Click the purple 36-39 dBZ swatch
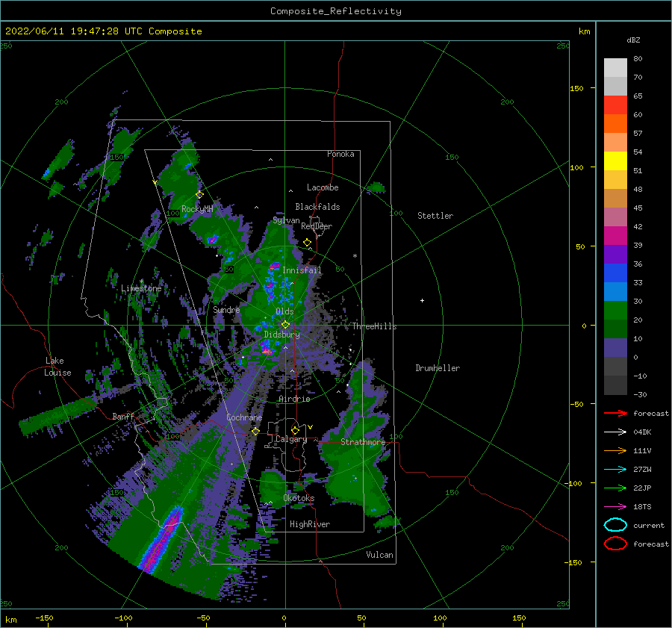The width and height of the screenshot is (672, 628). (x=615, y=255)
